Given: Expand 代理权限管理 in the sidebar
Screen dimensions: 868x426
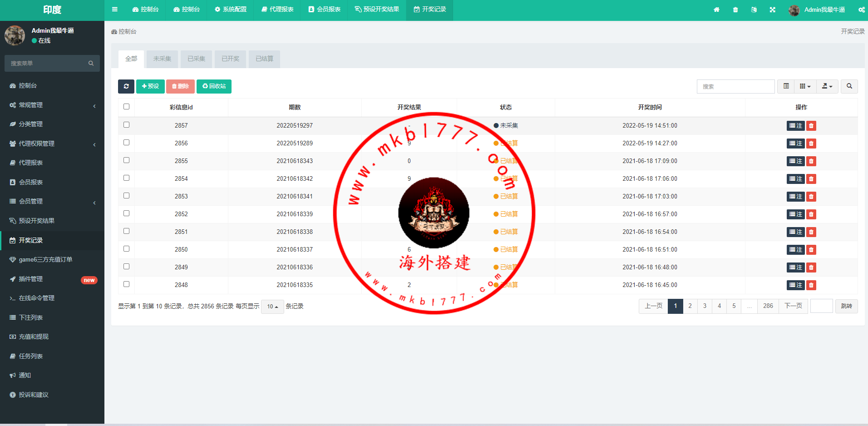Looking at the screenshot, I should 52,144.
